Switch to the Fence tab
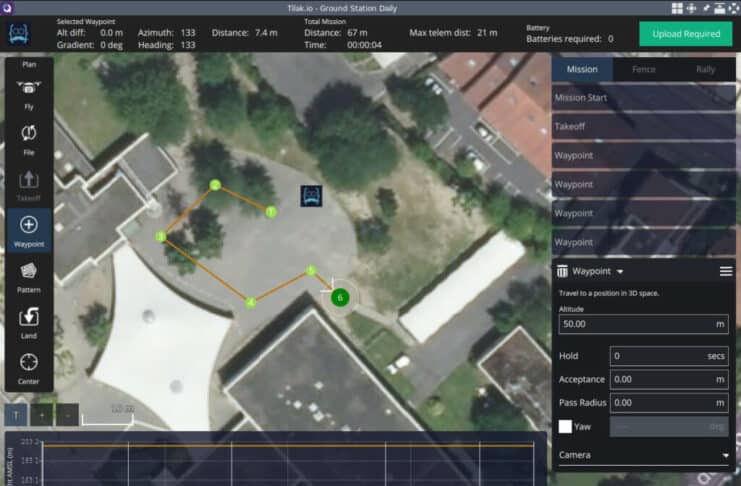Screen dimensions: 741x486 [644, 69]
